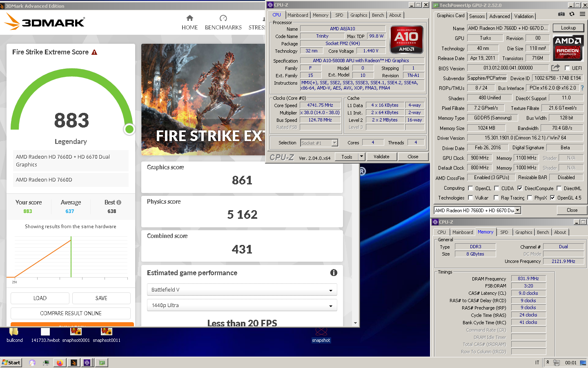Click the 3DMark vertical scrollbar down arrow

coord(355,323)
